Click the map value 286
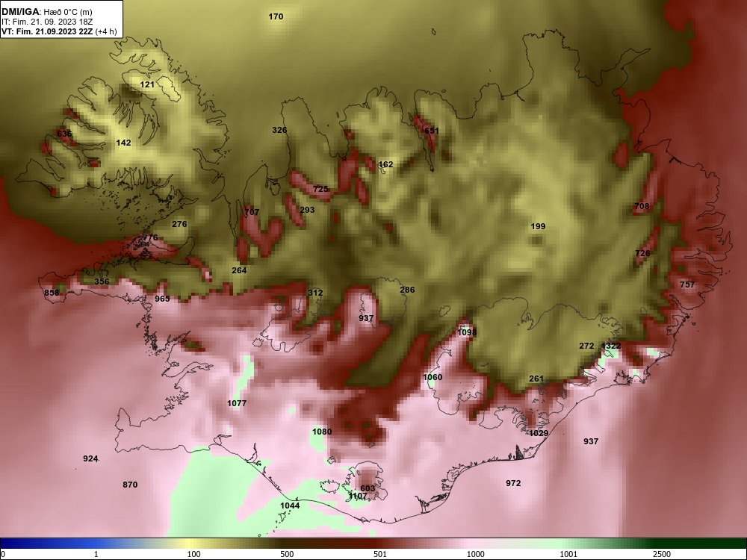The width and height of the screenshot is (747, 560). click(407, 290)
